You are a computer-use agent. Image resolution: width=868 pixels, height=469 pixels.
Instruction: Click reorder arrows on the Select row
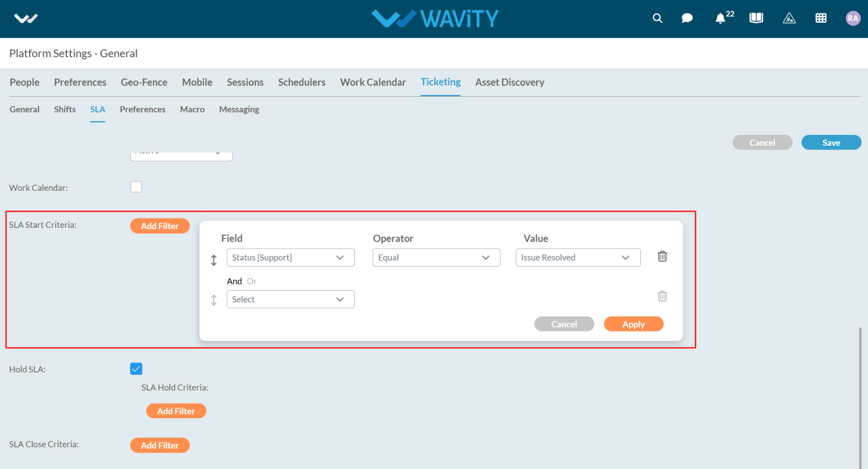[213, 300]
